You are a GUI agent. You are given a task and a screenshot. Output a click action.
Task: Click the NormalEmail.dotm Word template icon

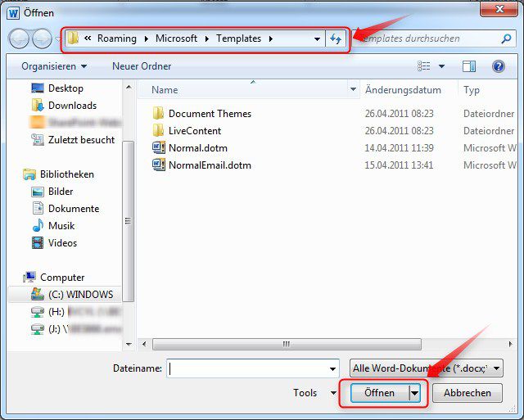159,165
